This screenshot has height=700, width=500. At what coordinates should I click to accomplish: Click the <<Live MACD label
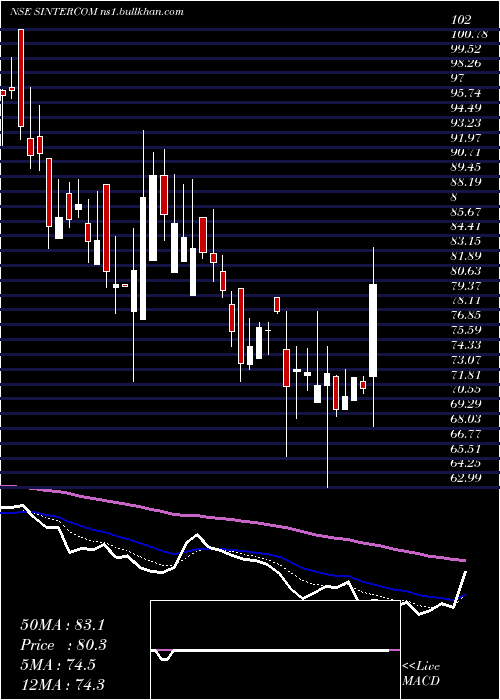[x=421, y=673]
